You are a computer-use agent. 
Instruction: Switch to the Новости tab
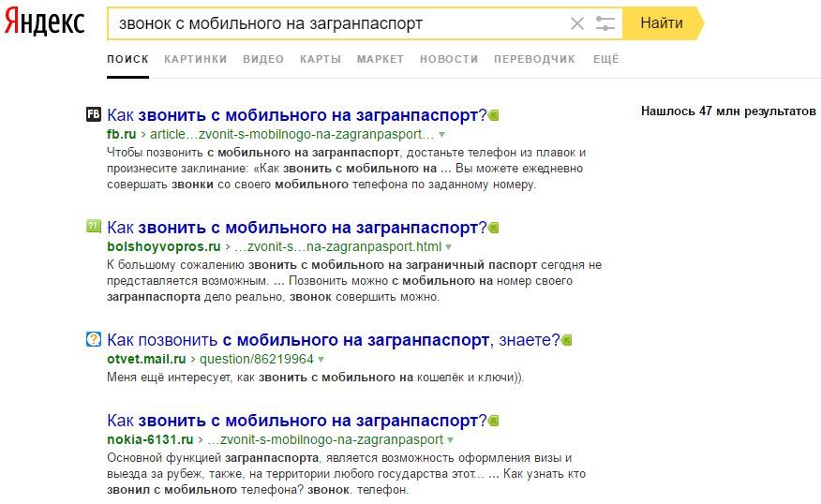point(449,59)
